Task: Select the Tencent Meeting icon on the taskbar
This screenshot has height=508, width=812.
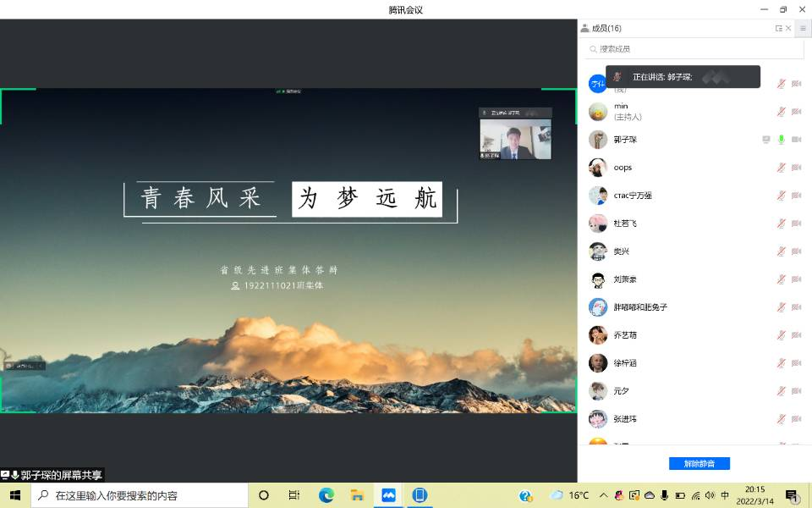Action: click(390, 494)
